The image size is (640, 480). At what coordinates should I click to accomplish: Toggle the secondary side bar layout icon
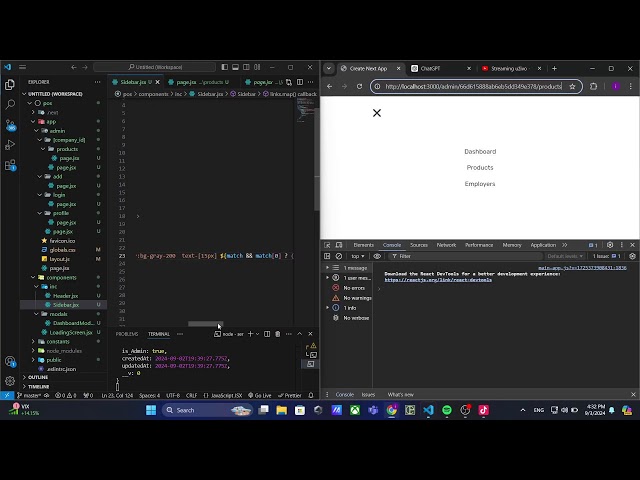tap(246, 67)
